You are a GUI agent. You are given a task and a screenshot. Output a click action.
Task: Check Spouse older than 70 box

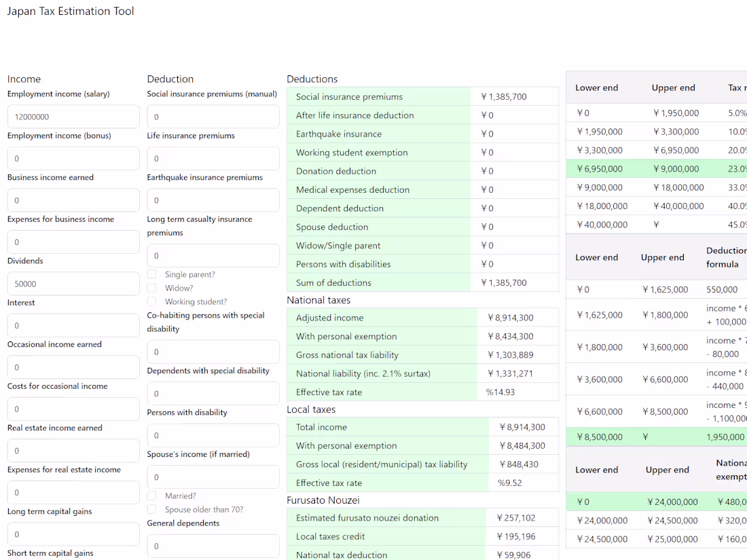coord(153,510)
